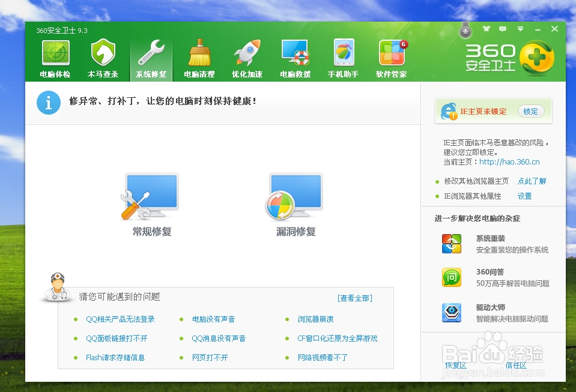Image resolution: width=576 pixels, height=392 pixels.
Task: Click 50万高手解答电脑问题 description text
Action: pos(512,283)
